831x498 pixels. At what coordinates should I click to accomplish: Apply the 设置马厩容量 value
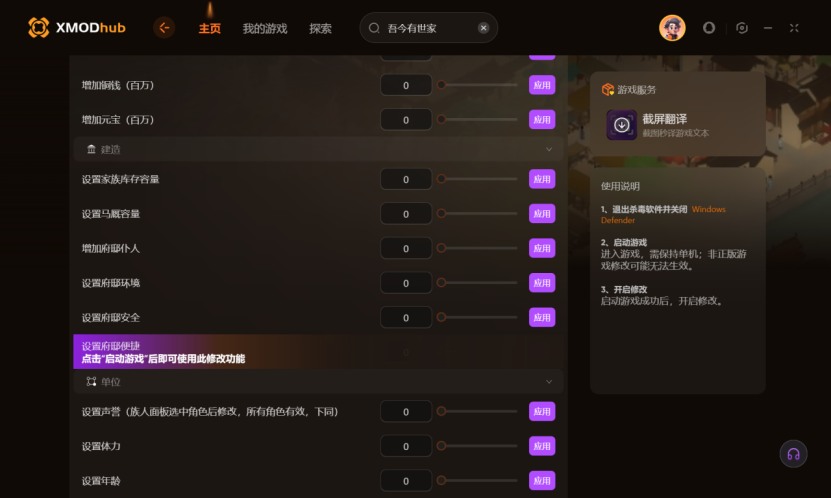[x=542, y=214]
